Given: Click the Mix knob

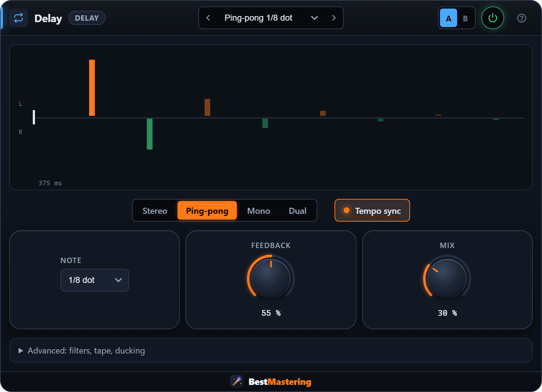Looking at the screenshot, I should 447,278.
